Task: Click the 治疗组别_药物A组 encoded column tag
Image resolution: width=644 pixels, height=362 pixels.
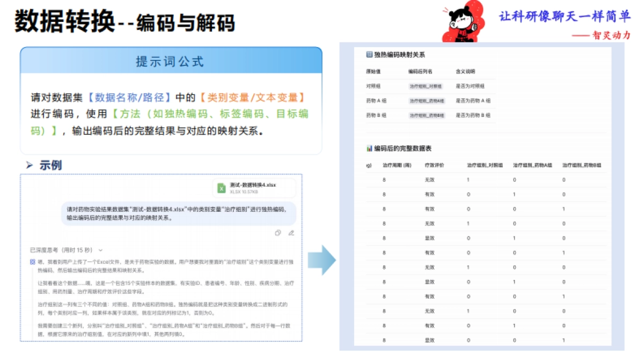Action: point(426,100)
